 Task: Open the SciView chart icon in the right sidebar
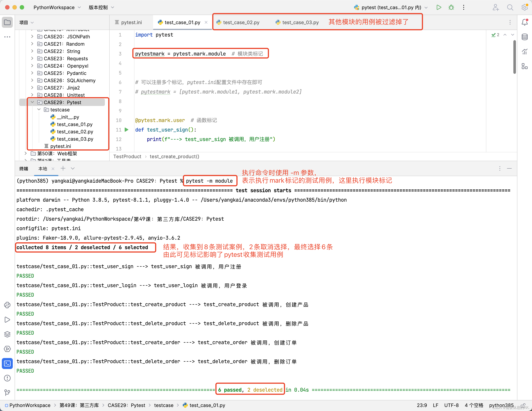coord(525,52)
